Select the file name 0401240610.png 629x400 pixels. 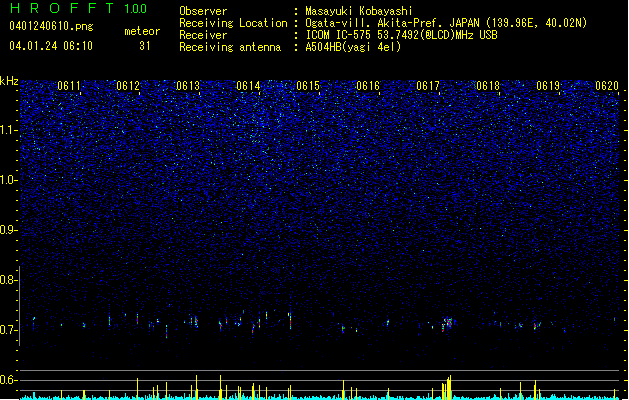pos(51,27)
